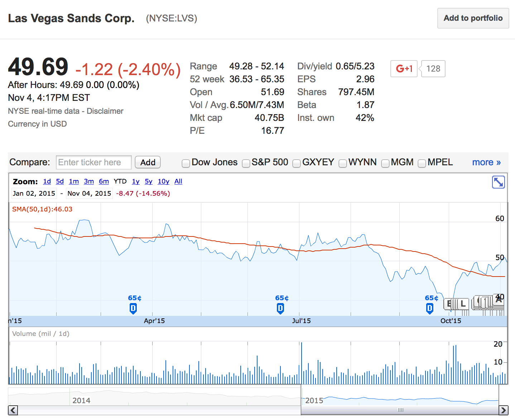Click the Enter ticker here field
Screen dimensions: 515x420
click(x=94, y=162)
